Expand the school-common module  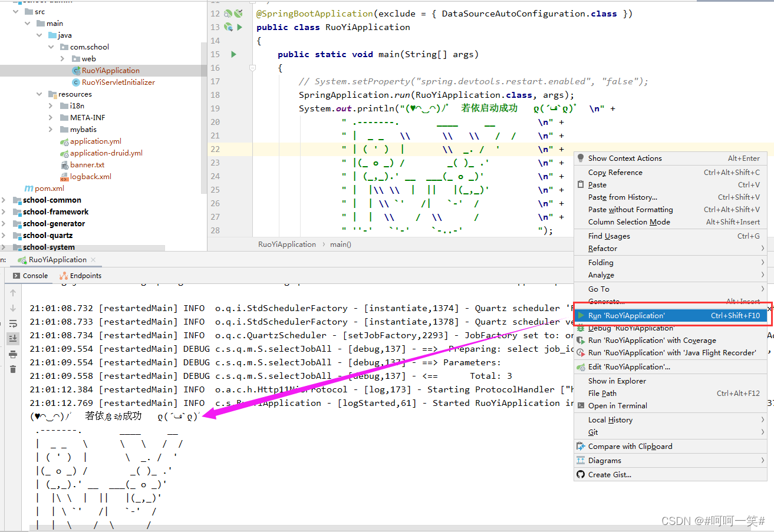(x=4, y=200)
